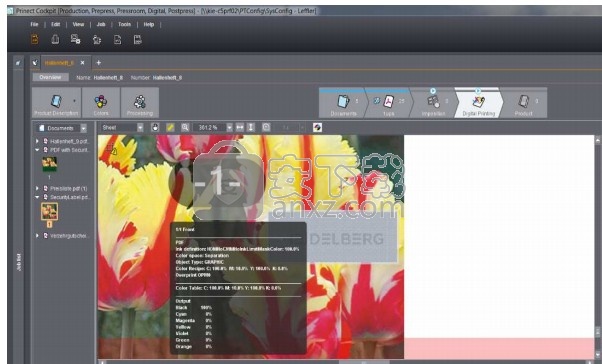
Task: Click the vertical scrollbar of the preview
Action: pos(598,246)
